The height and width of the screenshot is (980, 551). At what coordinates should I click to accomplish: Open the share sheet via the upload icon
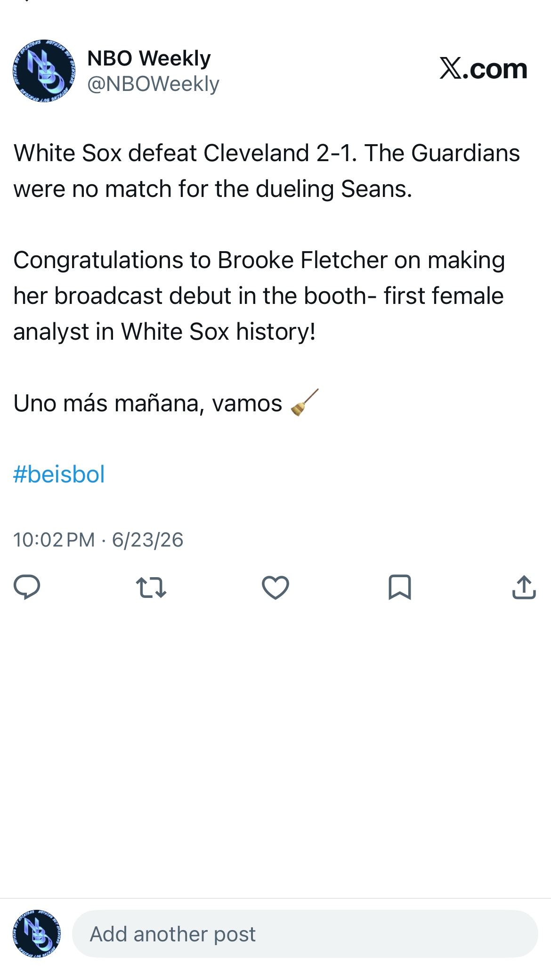pos(524,587)
